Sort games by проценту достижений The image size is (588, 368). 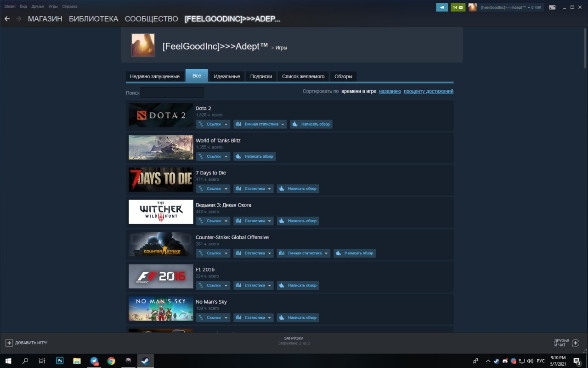pos(429,91)
